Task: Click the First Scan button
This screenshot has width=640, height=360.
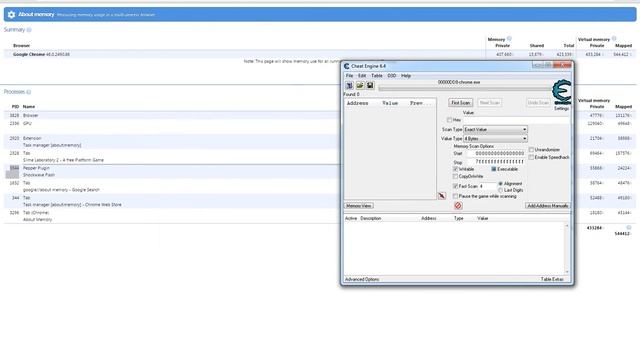Action: click(460, 103)
